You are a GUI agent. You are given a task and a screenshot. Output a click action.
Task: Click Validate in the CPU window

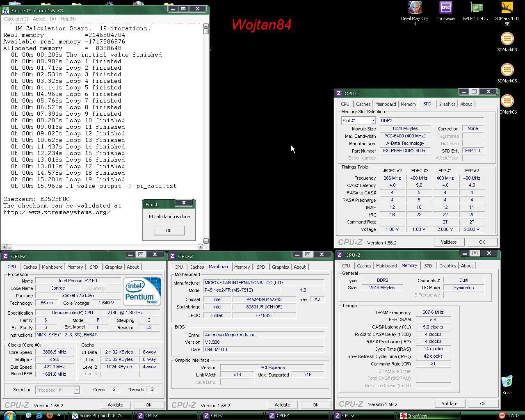(115, 405)
